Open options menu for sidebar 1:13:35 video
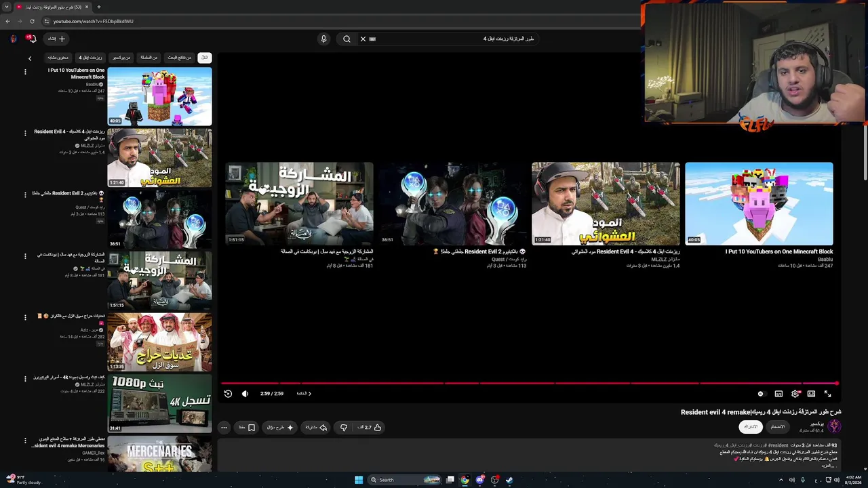This screenshot has width=868, height=488. pos(25,317)
